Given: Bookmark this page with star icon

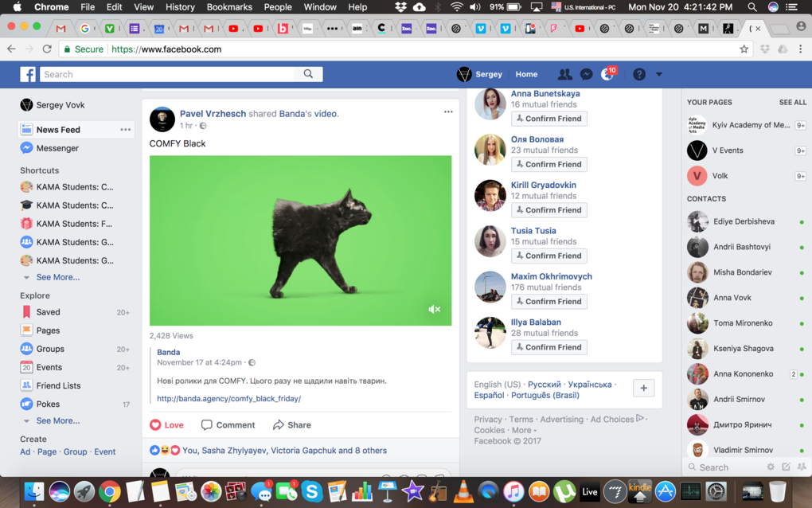Looking at the screenshot, I should click(x=744, y=49).
